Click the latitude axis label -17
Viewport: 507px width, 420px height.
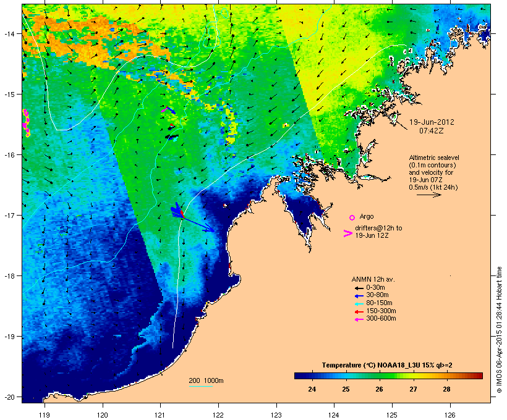pyautogui.click(x=9, y=215)
